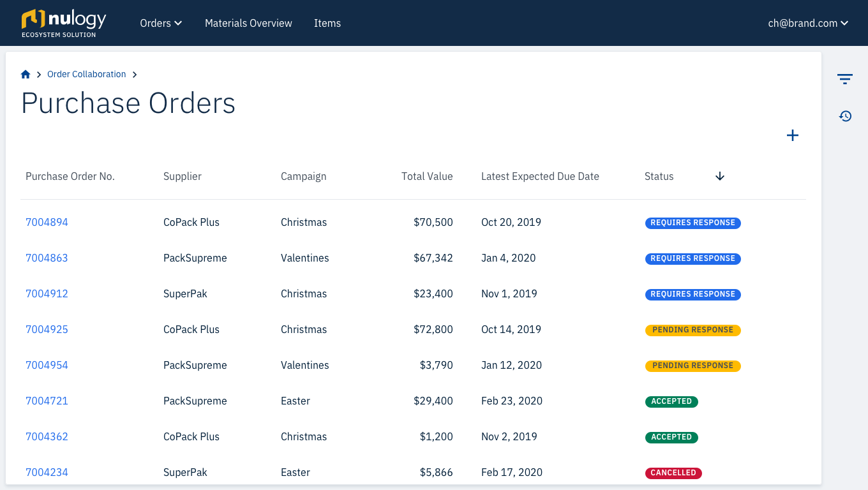The width and height of the screenshot is (868, 490).
Task: Click the Nulogy logo
Action: [64, 23]
